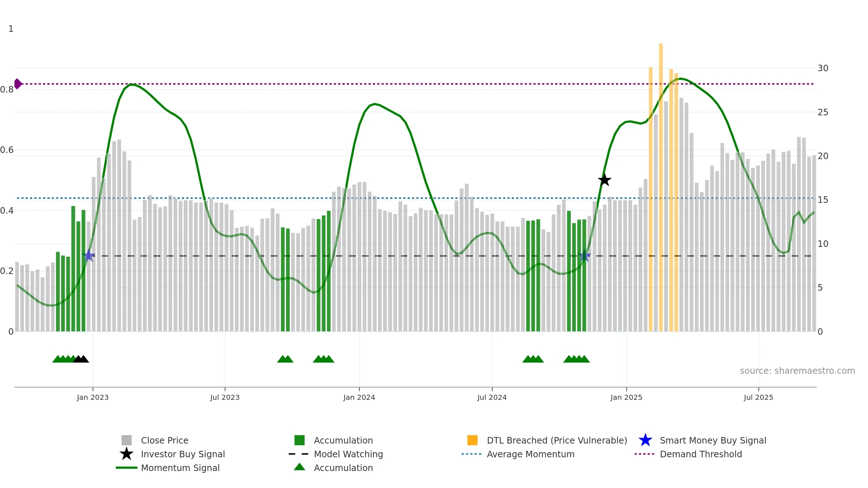Click the blue star near Jan 2023
Viewport: 868px width, 488px height.
click(89, 256)
